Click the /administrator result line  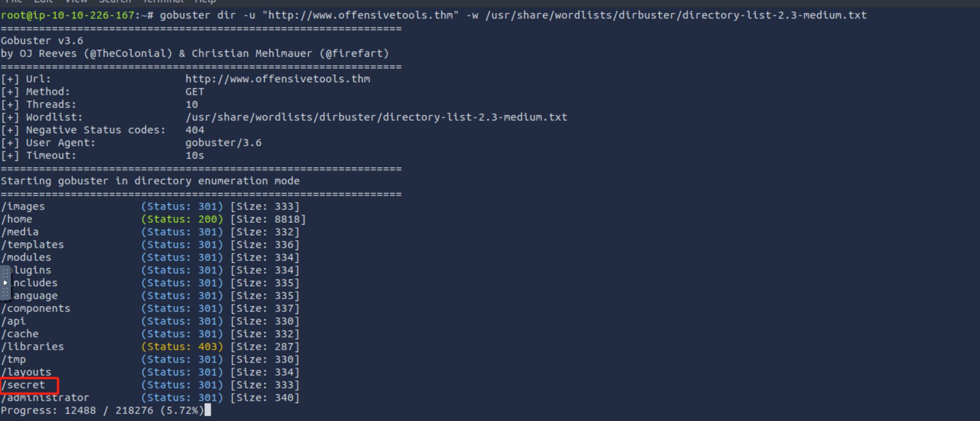tap(48, 398)
